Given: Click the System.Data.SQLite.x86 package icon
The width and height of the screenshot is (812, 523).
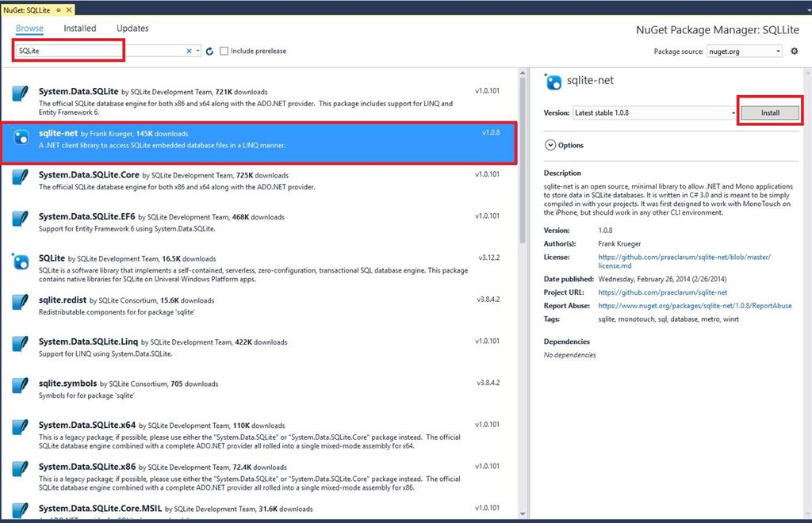Looking at the screenshot, I should pos(20,469).
